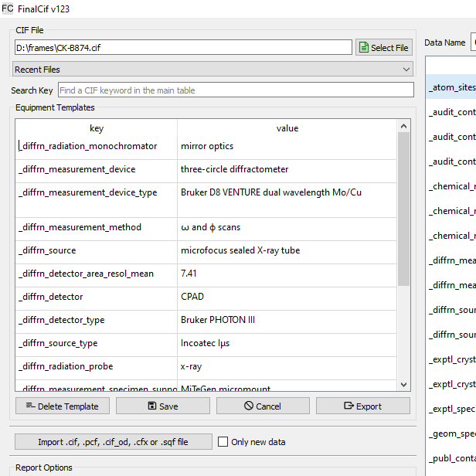The width and height of the screenshot is (476, 476).
Task: Click the CIF file path field
Action: [183, 48]
